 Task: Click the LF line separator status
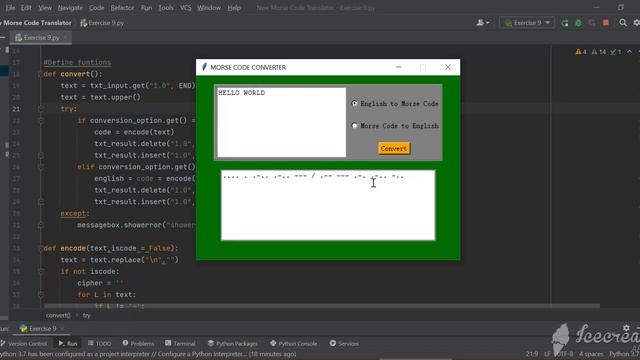[x=547, y=354]
